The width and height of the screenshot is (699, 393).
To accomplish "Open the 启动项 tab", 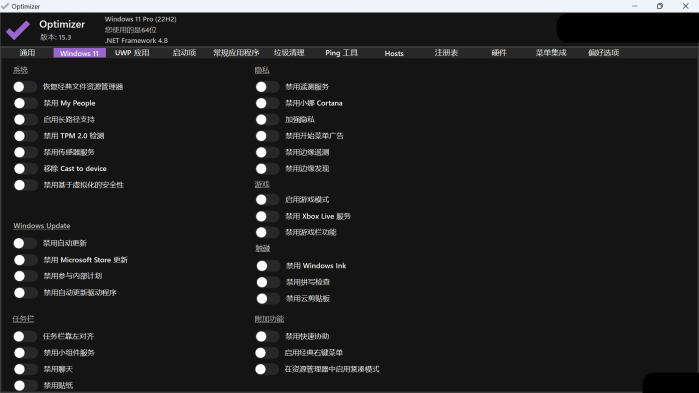I will tap(184, 53).
